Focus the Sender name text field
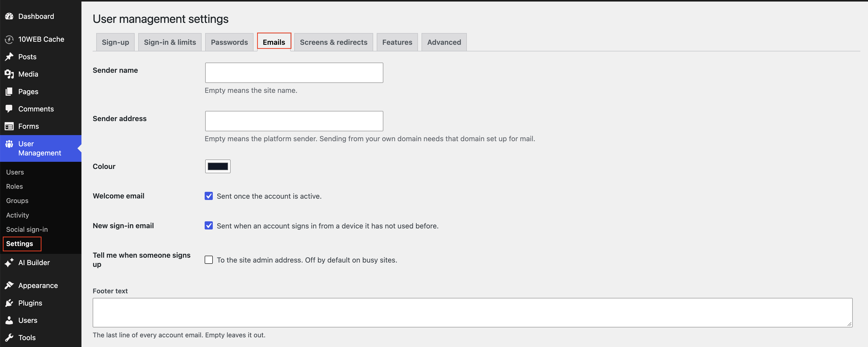The width and height of the screenshot is (868, 347). 294,73
